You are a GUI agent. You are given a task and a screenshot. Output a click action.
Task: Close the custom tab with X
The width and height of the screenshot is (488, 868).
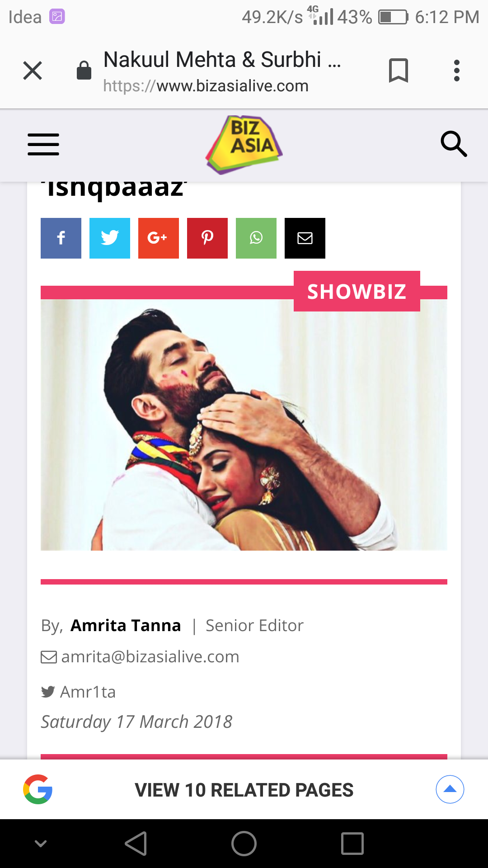[33, 71]
